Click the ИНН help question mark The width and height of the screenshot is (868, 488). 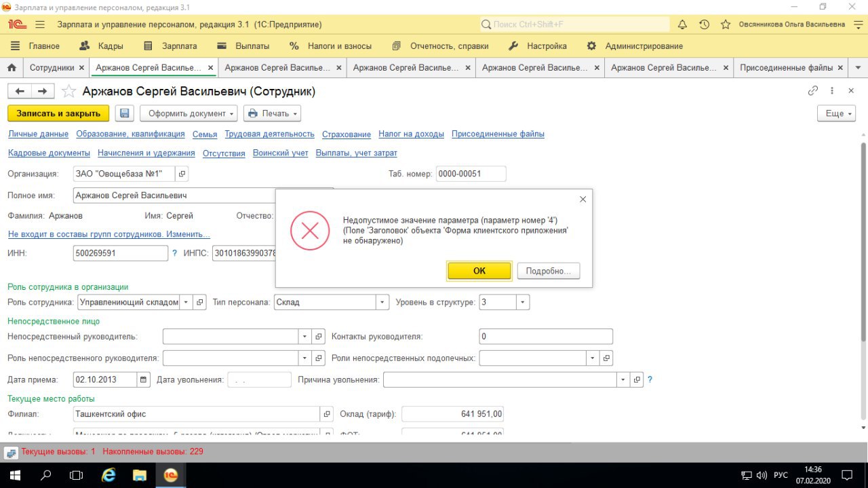pyautogui.click(x=174, y=253)
